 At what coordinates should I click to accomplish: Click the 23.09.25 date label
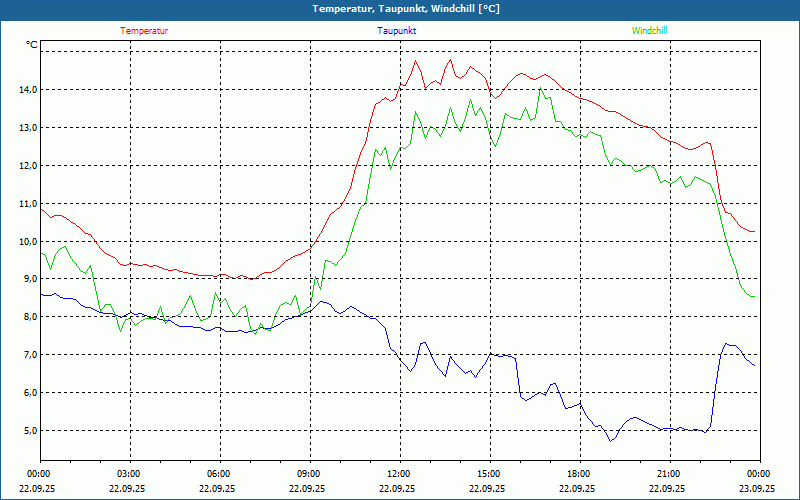757,489
